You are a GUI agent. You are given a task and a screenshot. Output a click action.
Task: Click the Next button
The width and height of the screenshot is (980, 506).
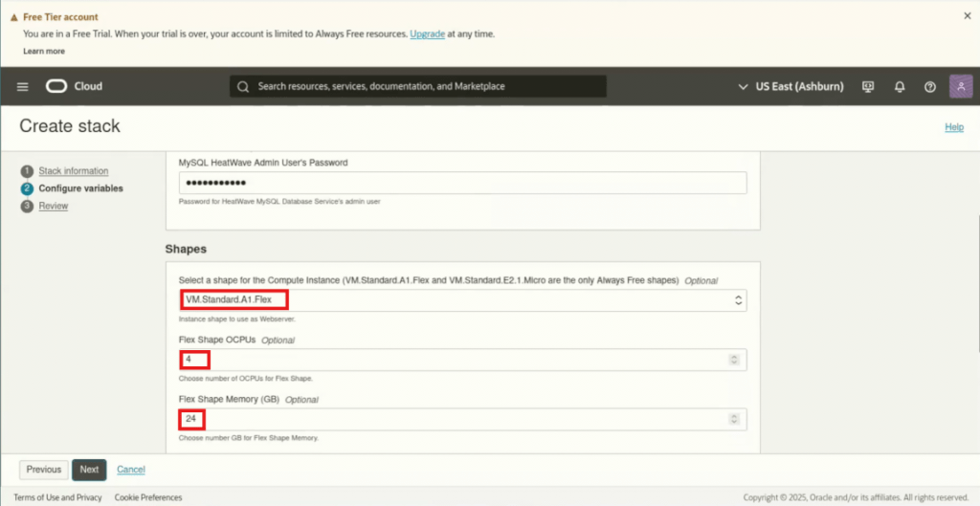click(x=89, y=470)
